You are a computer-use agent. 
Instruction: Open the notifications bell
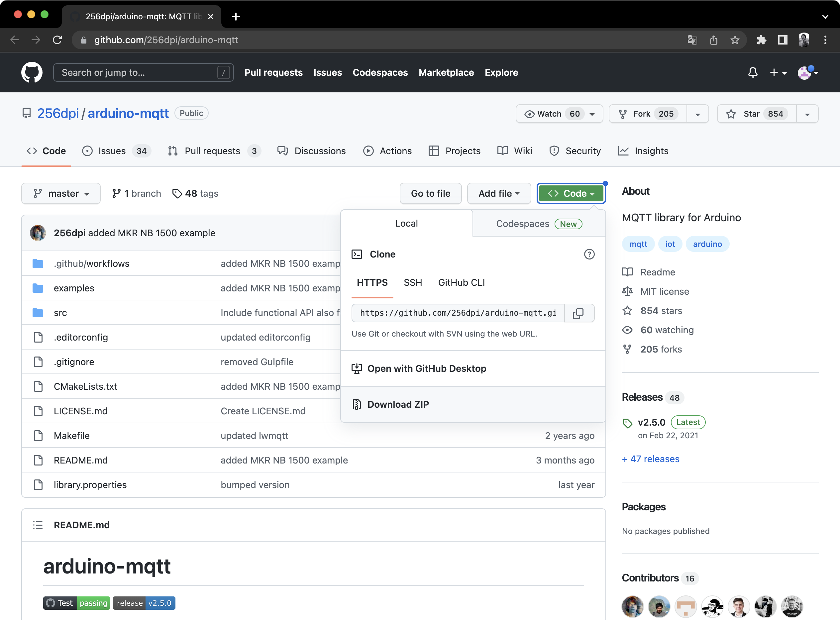pyautogui.click(x=753, y=72)
